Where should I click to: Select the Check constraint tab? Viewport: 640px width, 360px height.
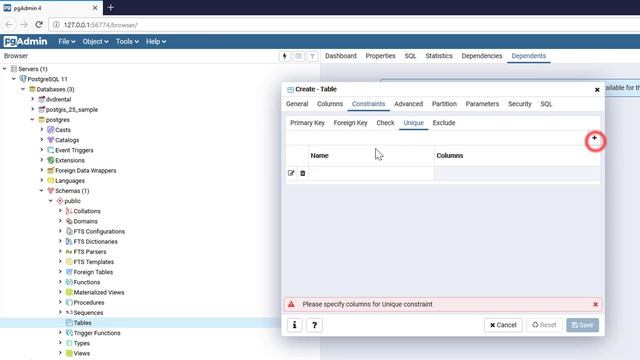click(385, 123)
